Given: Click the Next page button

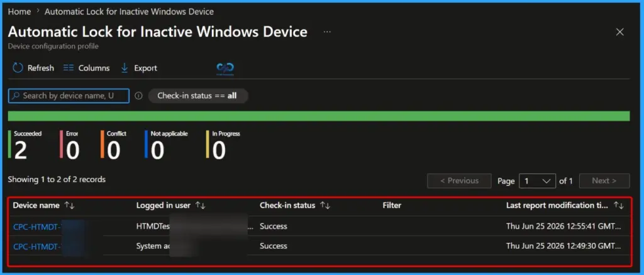Looking at the screenshot, I should coord(604,181).
